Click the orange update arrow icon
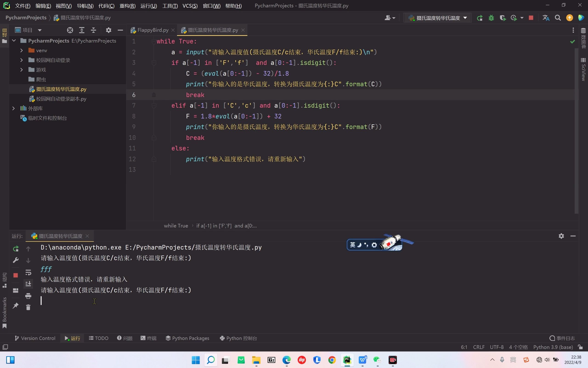Screen dimensions: 588x368 coord(570,18)
